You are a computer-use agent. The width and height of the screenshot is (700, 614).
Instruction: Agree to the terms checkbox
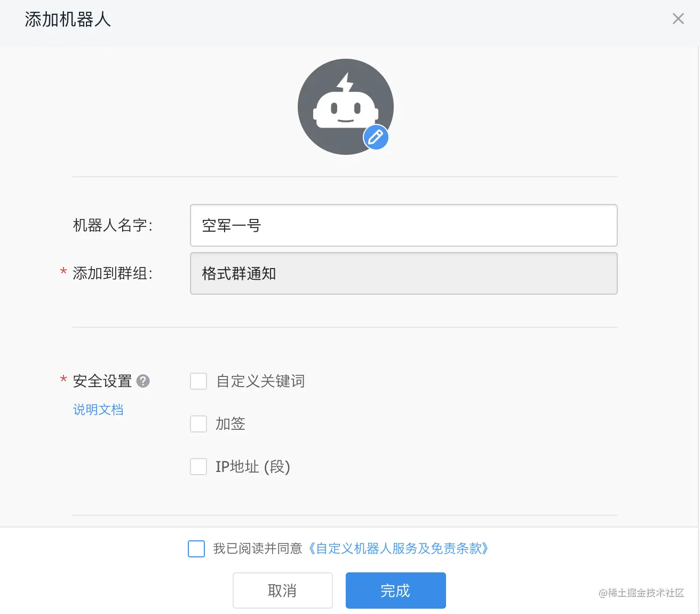196,548
